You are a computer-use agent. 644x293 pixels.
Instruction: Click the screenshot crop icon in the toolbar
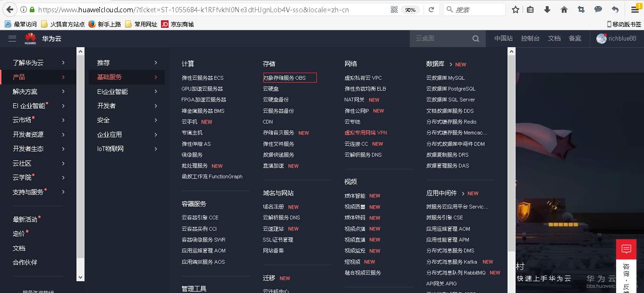click(581, 9)
